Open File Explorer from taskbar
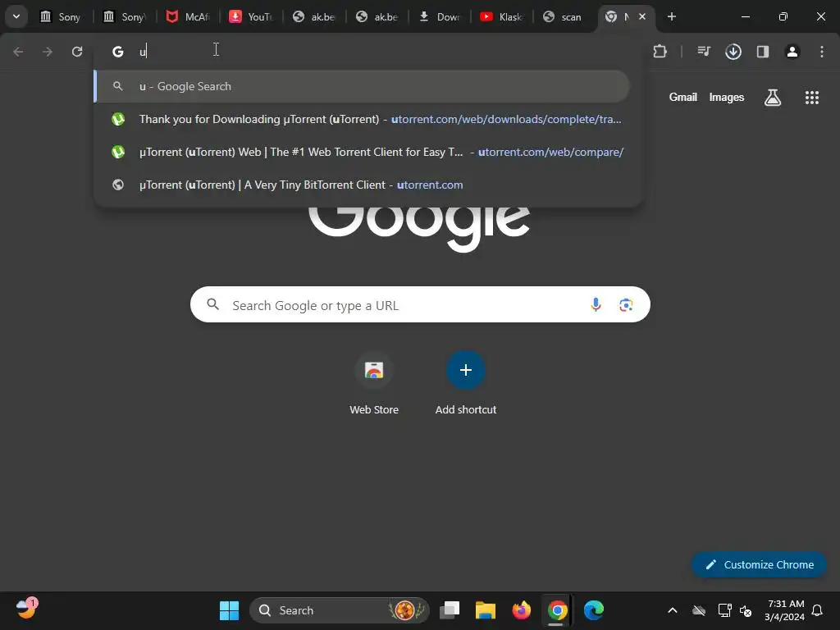The image size is (840, 630). (486, 610)
